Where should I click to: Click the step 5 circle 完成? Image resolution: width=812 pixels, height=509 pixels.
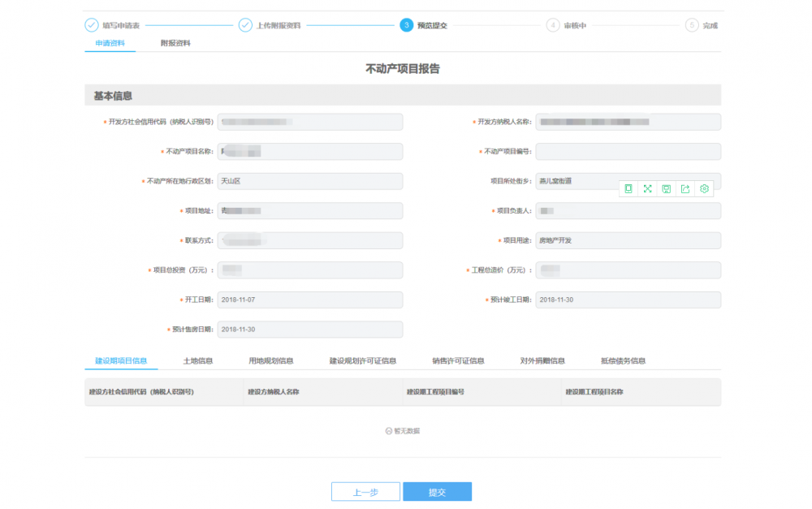click(692, 25)
